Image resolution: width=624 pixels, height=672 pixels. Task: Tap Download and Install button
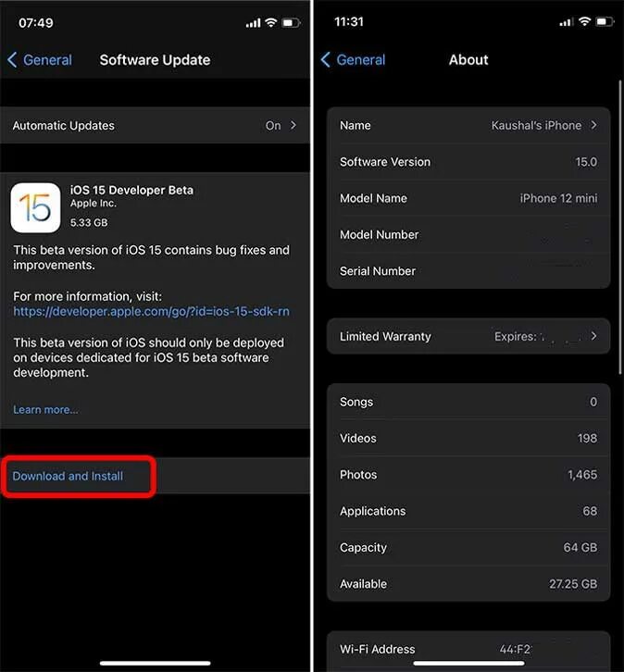(x=68, y=476)
